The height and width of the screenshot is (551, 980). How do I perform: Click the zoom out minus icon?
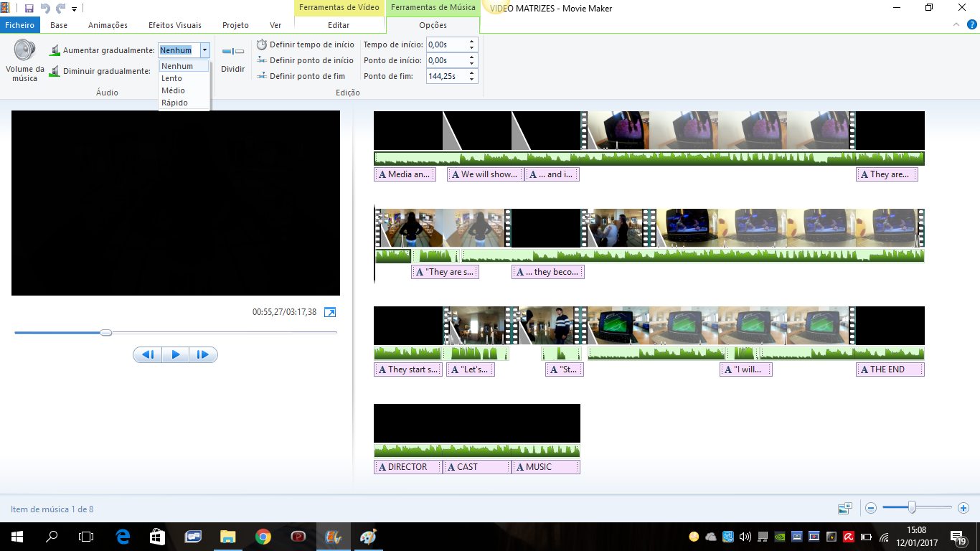pos(871,508)
